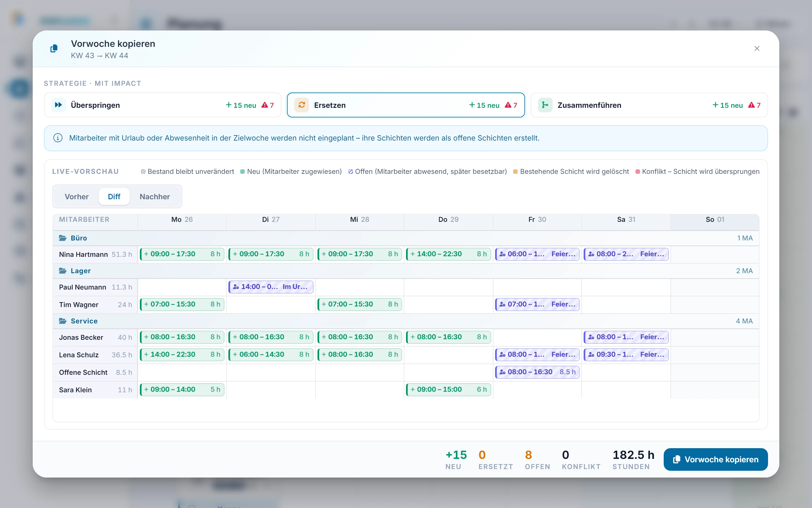Image resolution: width=812 pixels, height=508 pixels.
Task: Click the orange replace icon on Ersetzen
Action: (x=302, y=105)
